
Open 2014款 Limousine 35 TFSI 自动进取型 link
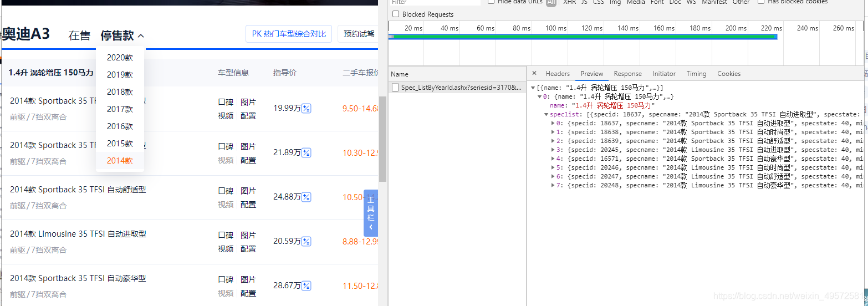tap(78, 234)
